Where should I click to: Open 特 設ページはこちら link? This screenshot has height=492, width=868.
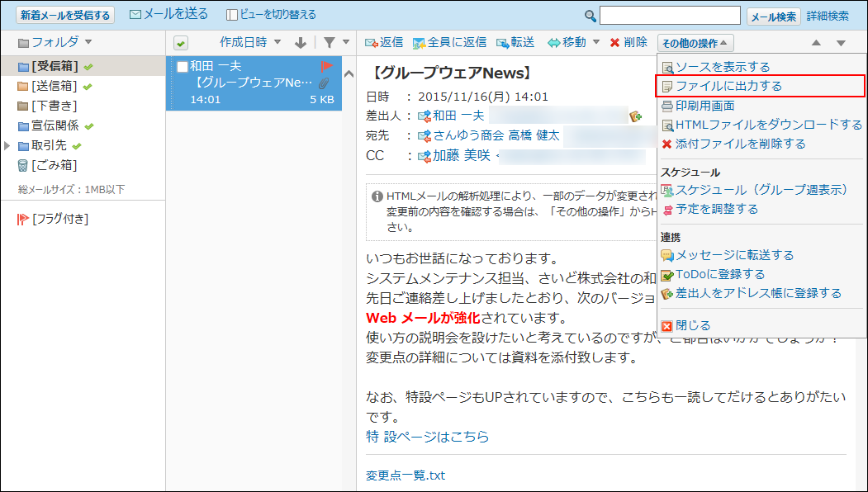[x=427, y=437]
